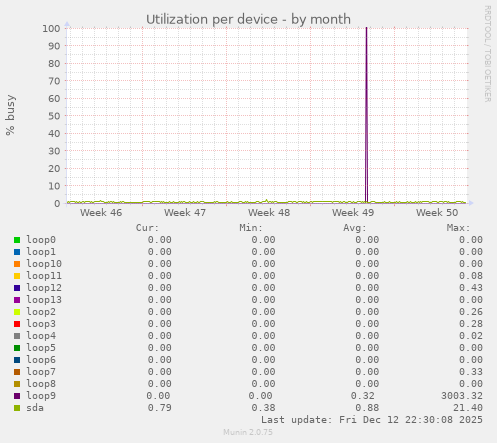Image resolution: width=497 pixels, height=443 pixels.
Task: Click the loop2 lime swatch
Action: 17,312
